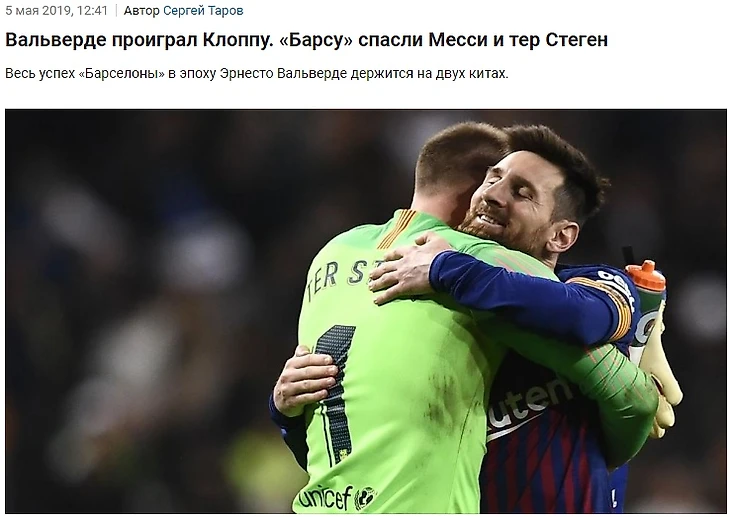Open author link Сергей Таров

(x=203, y=11)
